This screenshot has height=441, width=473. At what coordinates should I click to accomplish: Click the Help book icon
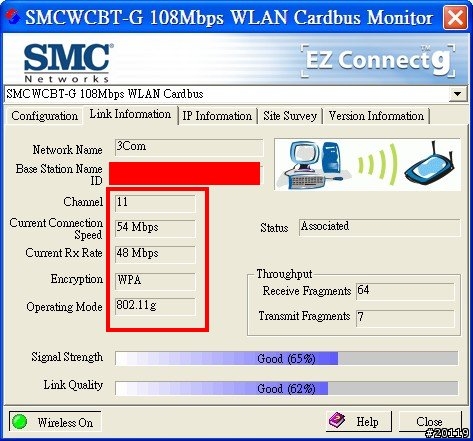tap(337, 420)
